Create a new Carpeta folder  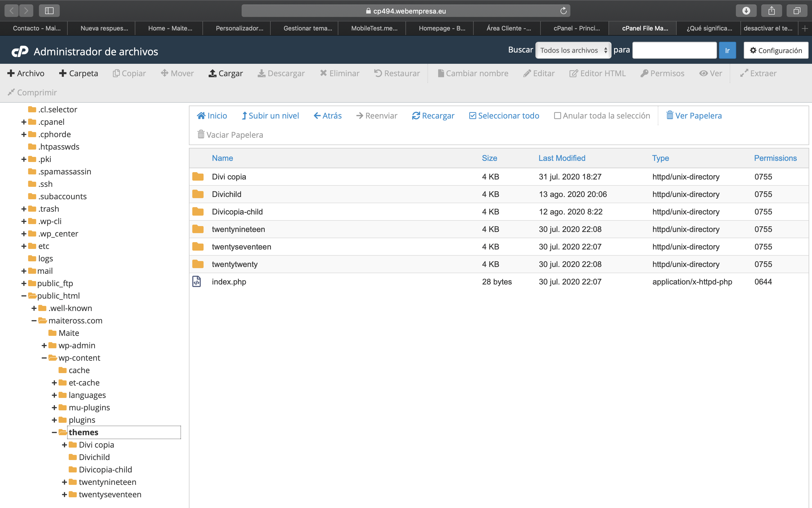(x=78, y=73)
